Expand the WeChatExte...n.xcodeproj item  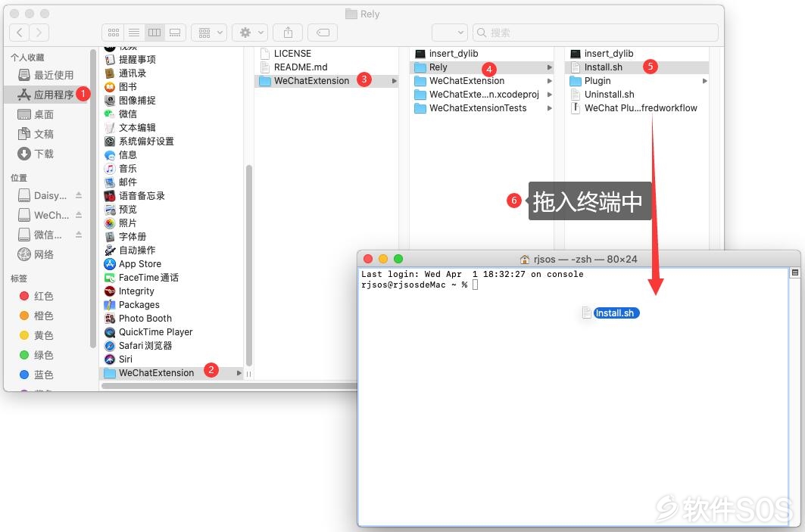[549, 95]
